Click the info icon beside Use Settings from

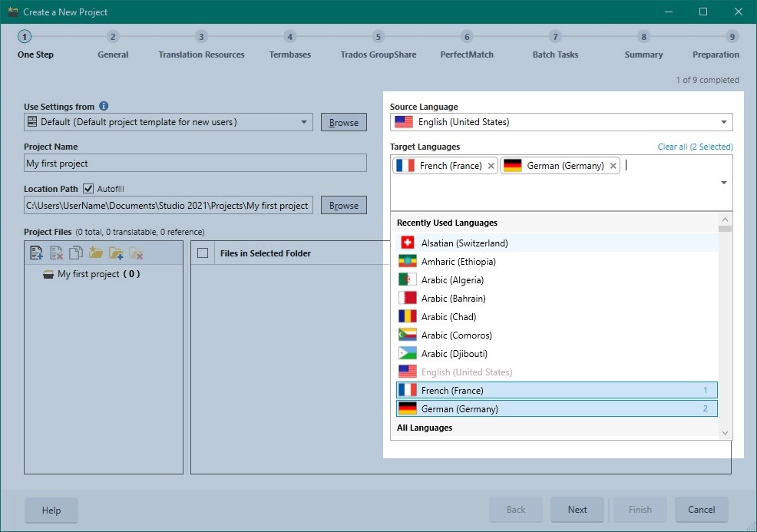click(x=104, y=107)
